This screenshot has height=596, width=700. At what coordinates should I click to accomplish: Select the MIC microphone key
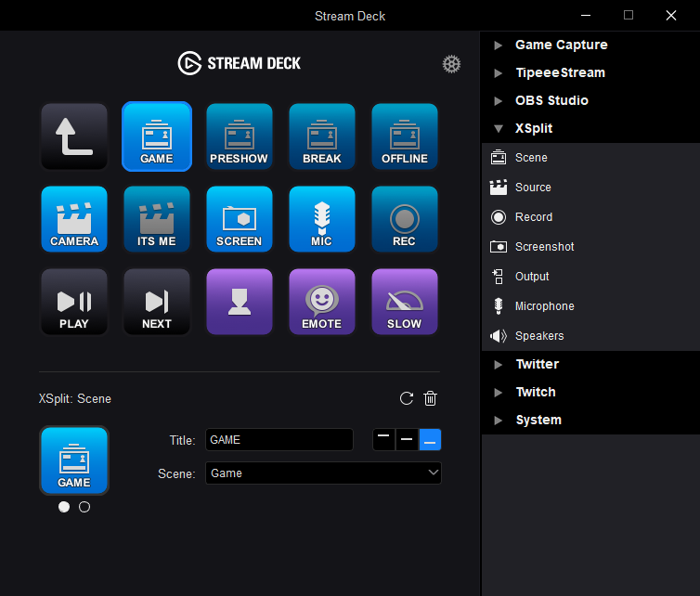point(322,219)
